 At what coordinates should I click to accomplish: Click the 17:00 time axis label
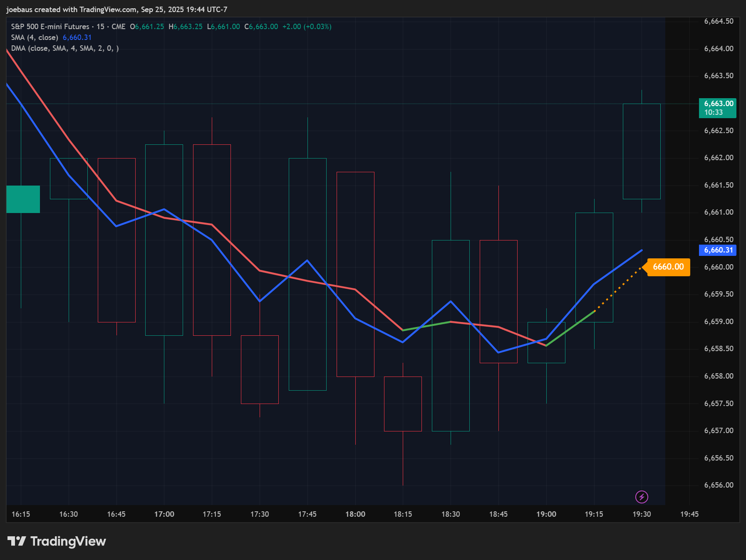point(164,514)
